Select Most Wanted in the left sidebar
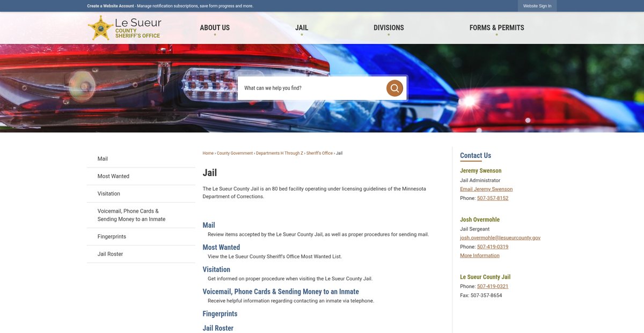The width and height of the screenshot is (644, 333). [x=113, y=176]
